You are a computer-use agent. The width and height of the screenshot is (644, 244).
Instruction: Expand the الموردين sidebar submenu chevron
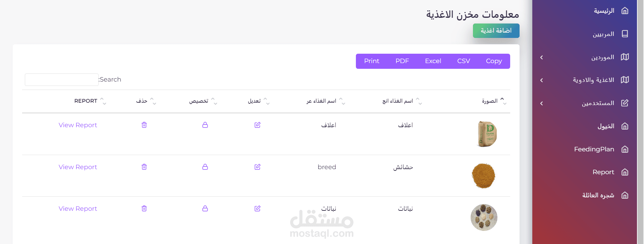coord(542,57)
